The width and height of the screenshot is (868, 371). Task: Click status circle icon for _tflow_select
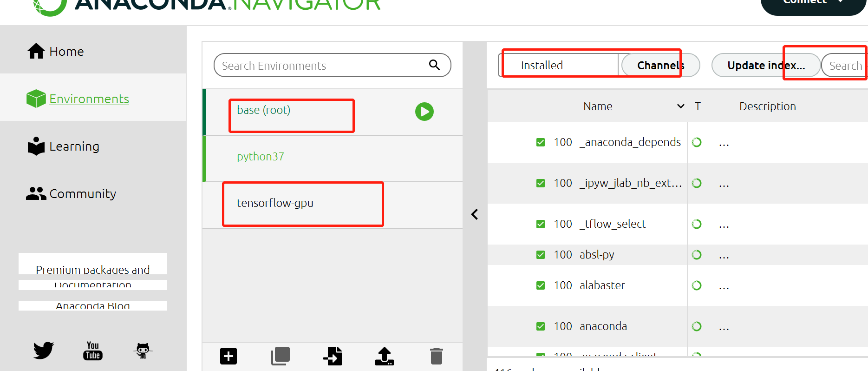click(697, 224)
